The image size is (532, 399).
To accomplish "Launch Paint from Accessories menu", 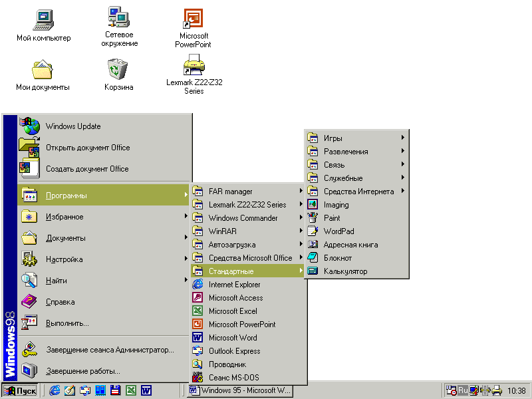I will (356, 218).
